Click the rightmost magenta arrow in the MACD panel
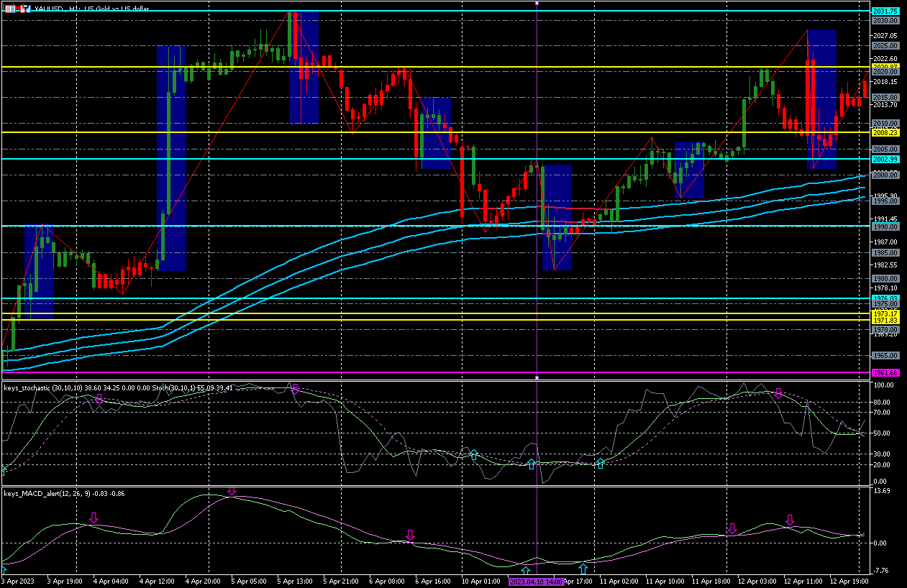Image resolution: width=907 pixels, height=588 pixels. coord(790,520)
